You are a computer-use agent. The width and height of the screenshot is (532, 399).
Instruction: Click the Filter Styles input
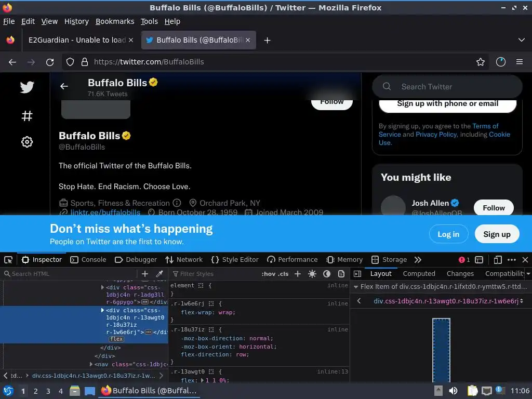click(x=215, y=274)
